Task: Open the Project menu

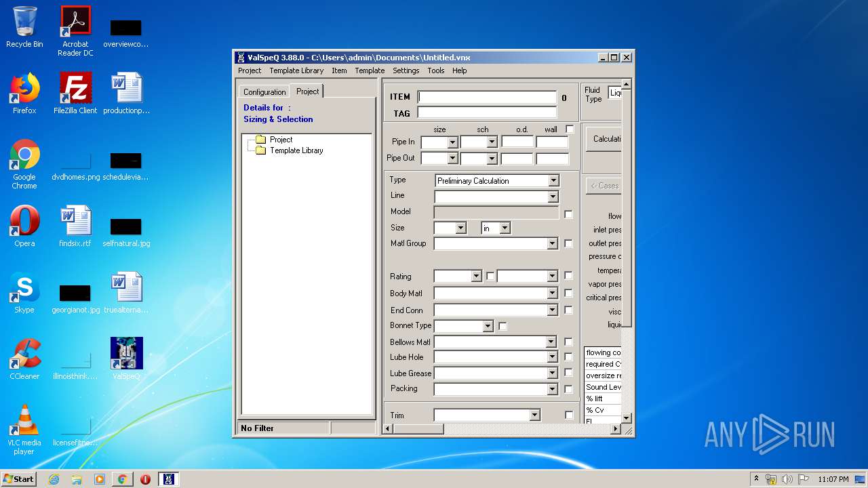Action: tap(250, 70)
